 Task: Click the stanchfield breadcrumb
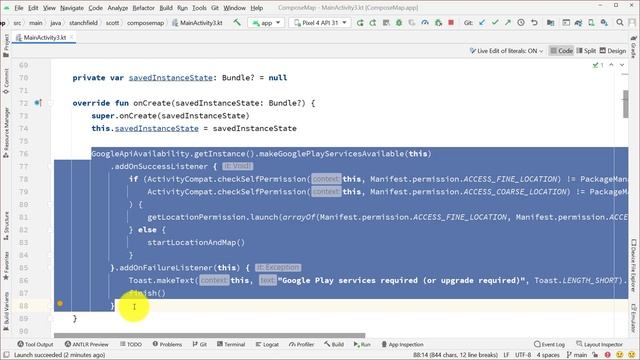point(83,23)
